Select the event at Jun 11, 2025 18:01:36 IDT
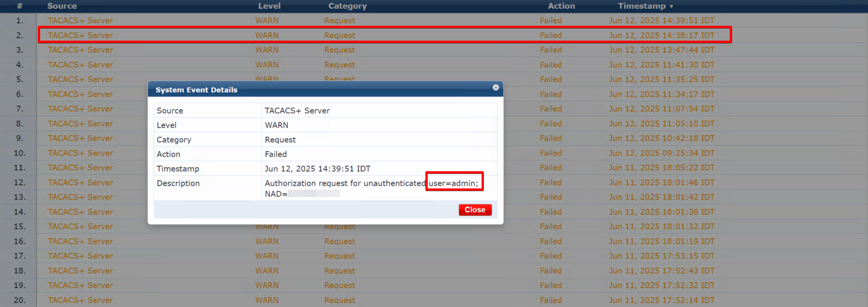This screenshot has width=868, height=307. (434, 212)
